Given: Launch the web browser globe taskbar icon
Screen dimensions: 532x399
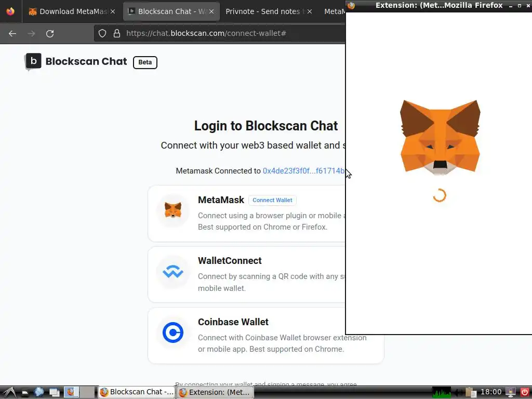Looking at the screenshot, I should point(38,392).
